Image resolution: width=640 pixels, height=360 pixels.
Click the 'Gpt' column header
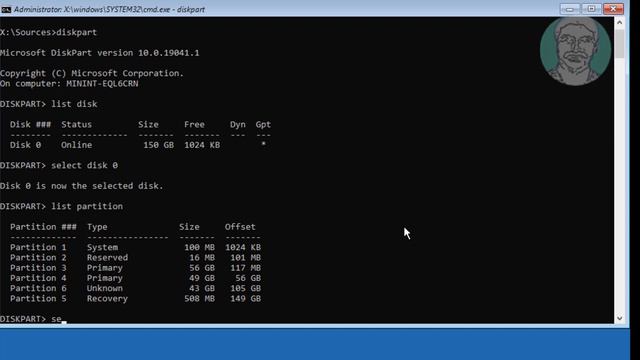coord(263,124)
